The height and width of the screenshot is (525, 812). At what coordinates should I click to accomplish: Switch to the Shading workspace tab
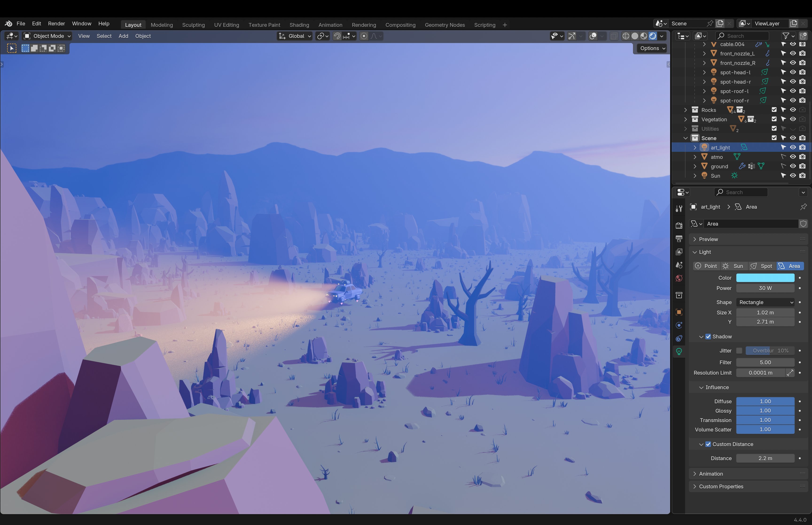click(299, 25)
